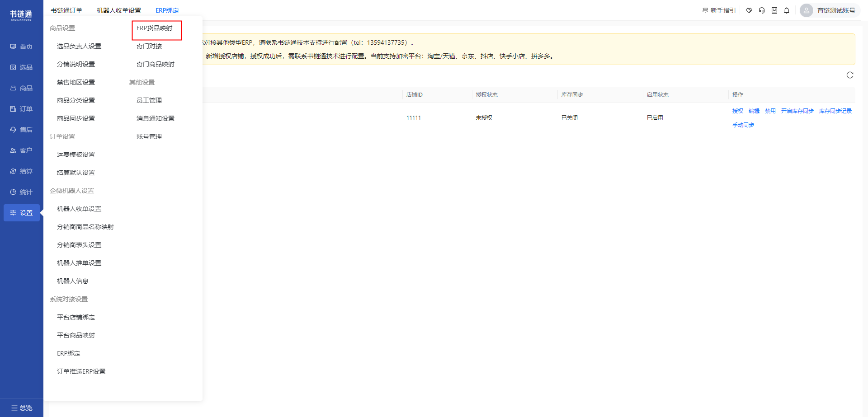The image size is (868, 417).
Task: Open 商品同步设置 menu item
Action: (x=76, y=118)
